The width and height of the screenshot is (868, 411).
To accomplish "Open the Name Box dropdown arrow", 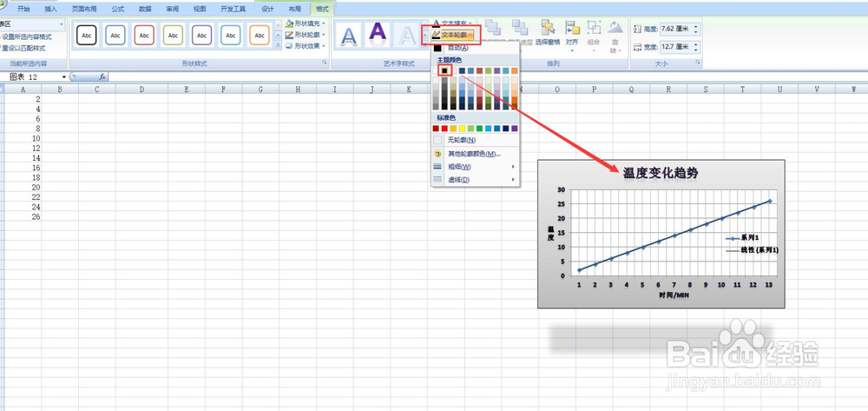I will pos(64,77).
